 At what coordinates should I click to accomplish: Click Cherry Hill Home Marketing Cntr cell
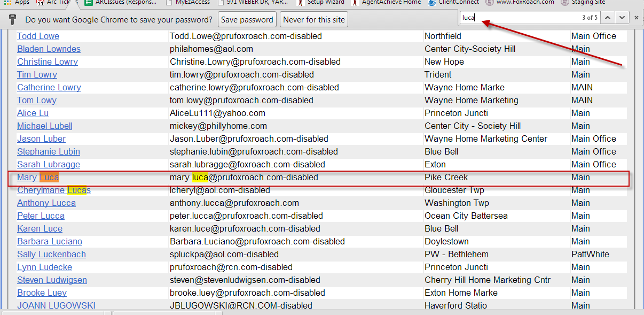click(488, 280)
